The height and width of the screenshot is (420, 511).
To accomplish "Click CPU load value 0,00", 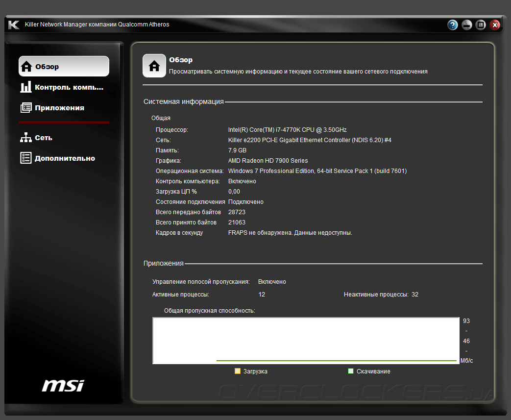I will 234,192.
